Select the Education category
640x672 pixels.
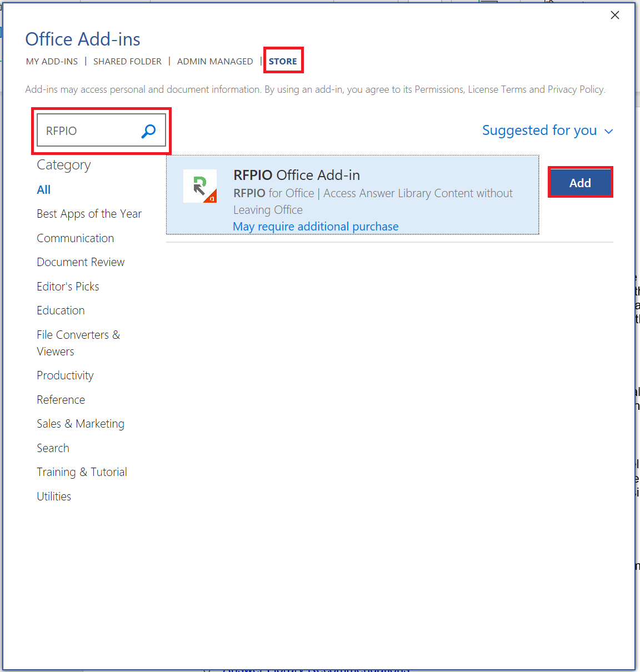click(x=61, y=310)
